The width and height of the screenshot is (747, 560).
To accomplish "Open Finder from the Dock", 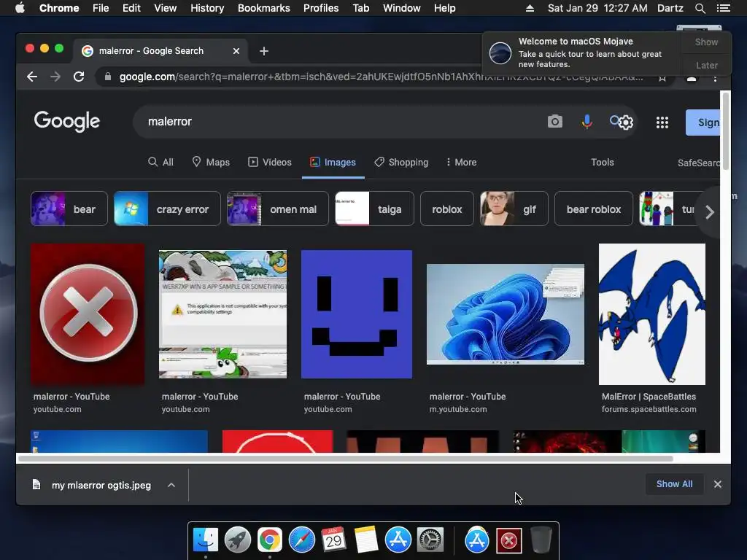I will [x=206, y=540].
